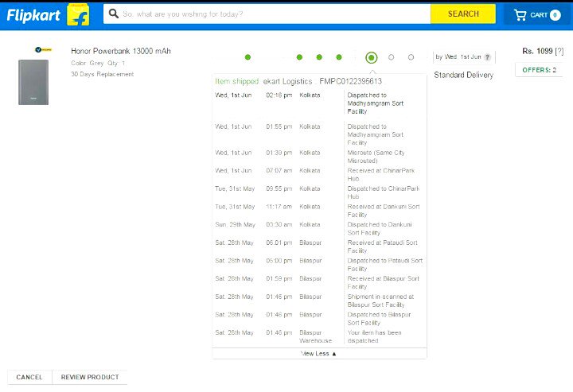The height and width of the screenshot is (392, 573).
Task: Click the '30 Days Replacement' policy text
Action: point(103,74)
